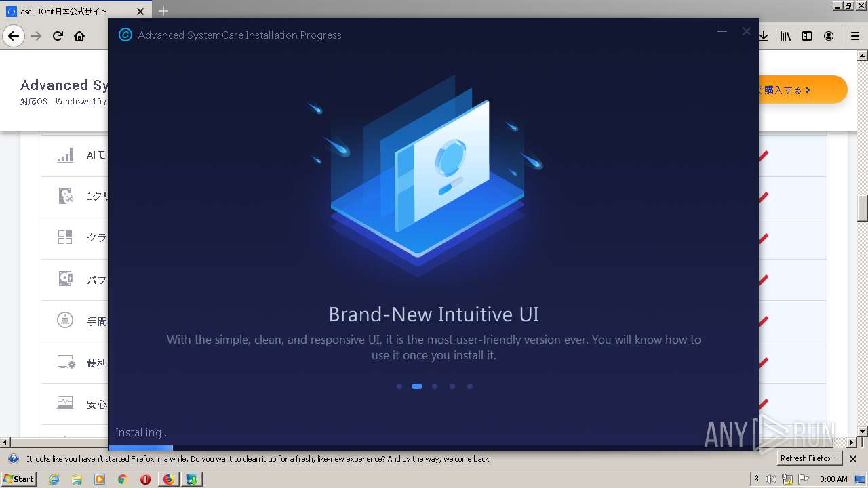The width and height of the screenshot is (868, 488).
Task: Click the クラ grid feature icon
Action: pyautogui.click(x=65, y=237)
